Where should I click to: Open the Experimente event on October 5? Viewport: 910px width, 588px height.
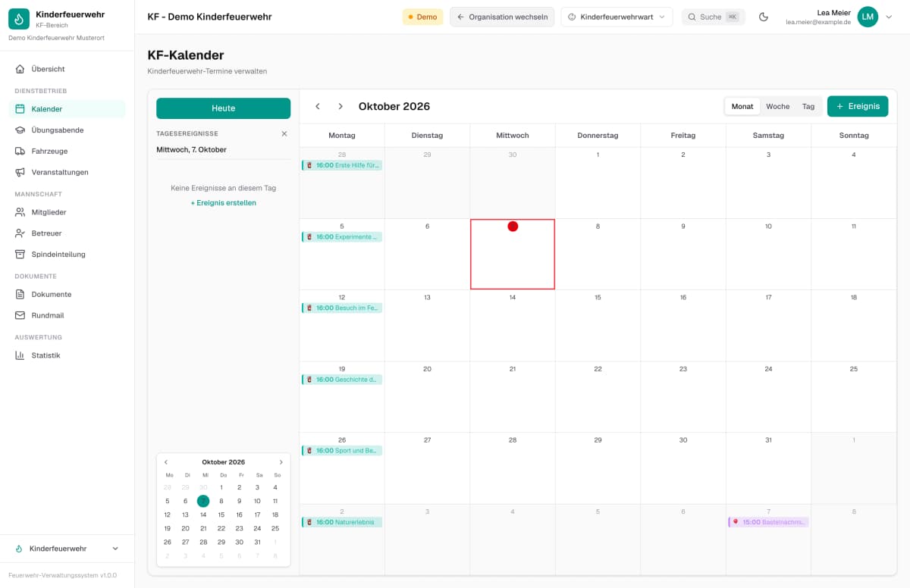(x=342, y=237)
